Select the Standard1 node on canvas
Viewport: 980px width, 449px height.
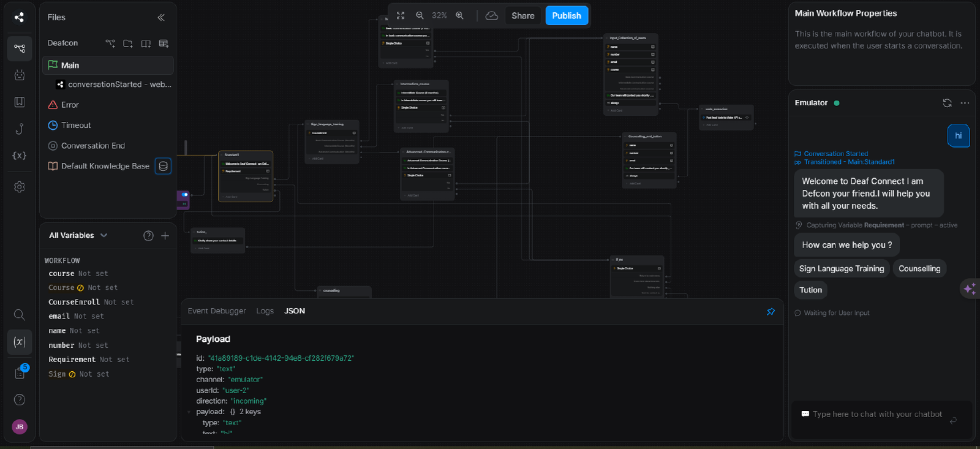point(246,176)
